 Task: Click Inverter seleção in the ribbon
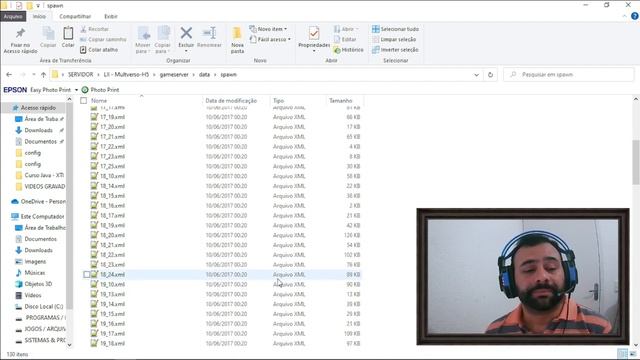point(395,50)
